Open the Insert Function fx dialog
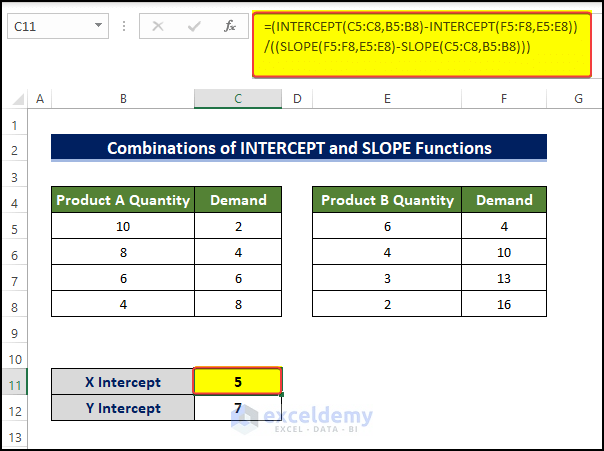 tap(230, 26)
